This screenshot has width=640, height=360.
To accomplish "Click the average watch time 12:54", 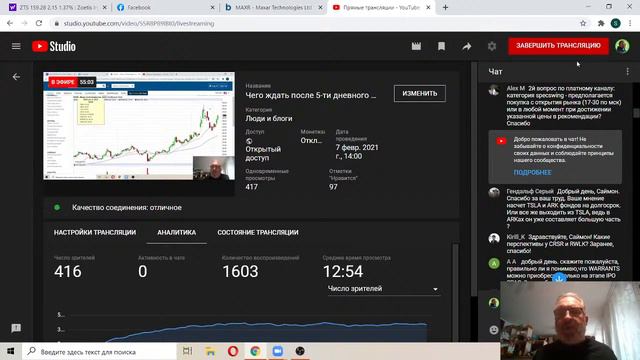I will point(343,271).
